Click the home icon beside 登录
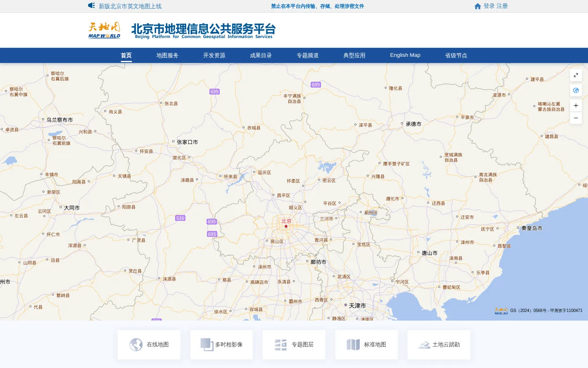Viewport: 588px width, 368px height. click(x=478, y=6)
